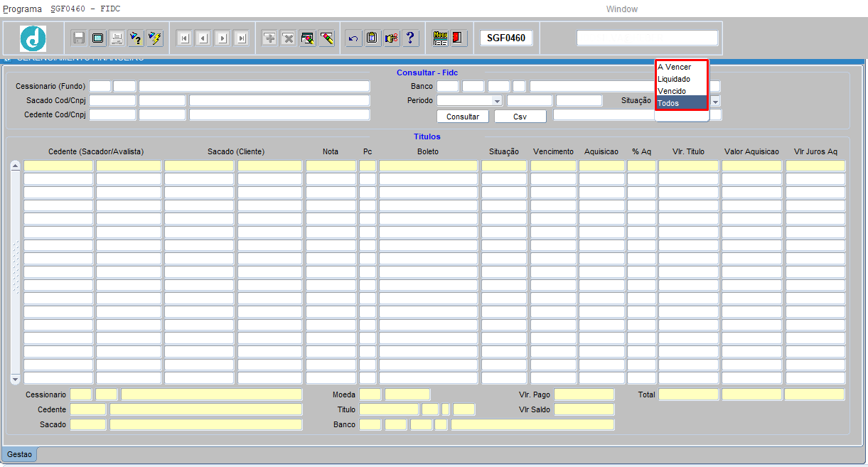Open the Programa menu
The height and width of the screenshot is (467, 868).
23,9
